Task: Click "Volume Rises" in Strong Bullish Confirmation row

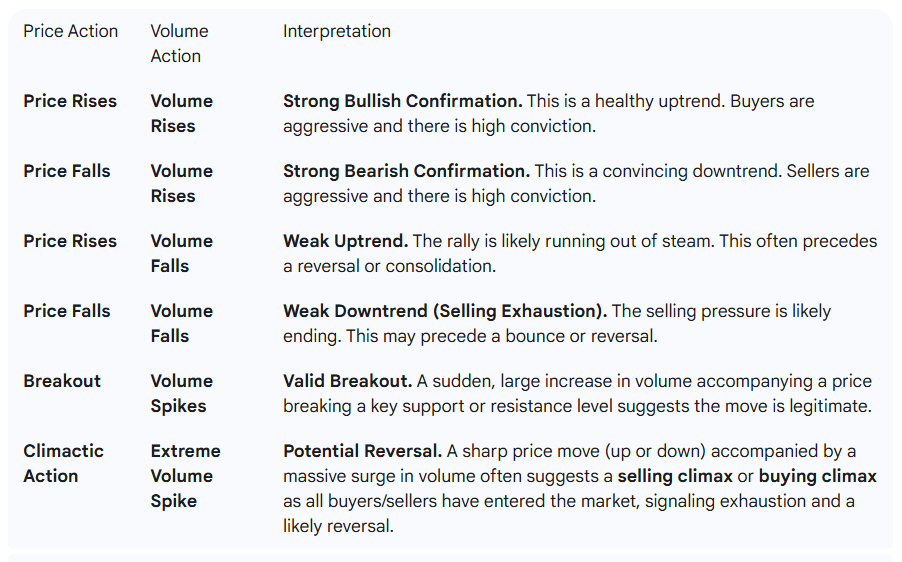Action: [x=181, y=113]
